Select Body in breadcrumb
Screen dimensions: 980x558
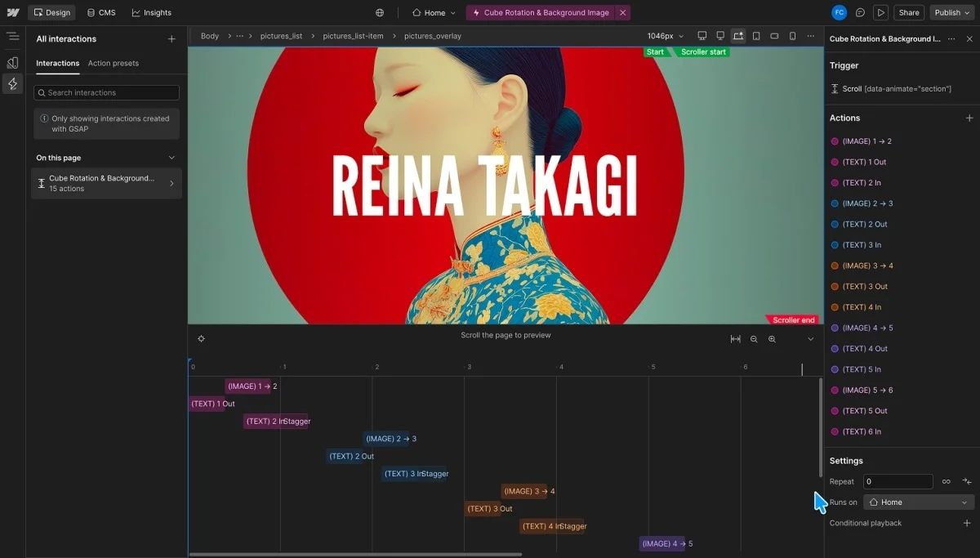point(210,36)
